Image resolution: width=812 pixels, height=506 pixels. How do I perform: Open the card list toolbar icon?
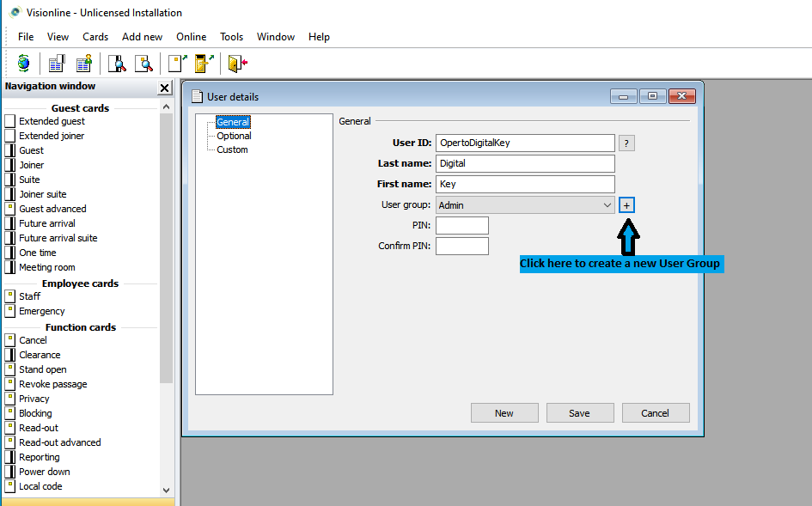click(x=57, y=63)
